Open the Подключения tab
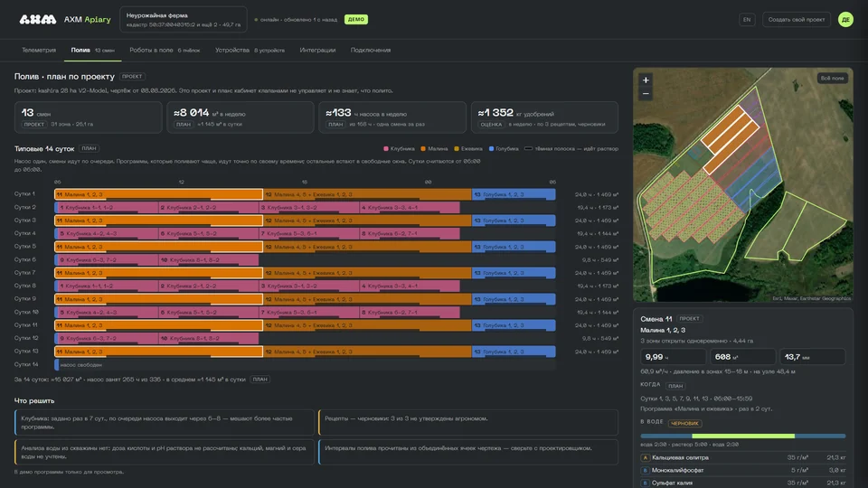 click(x=371, y=50)
